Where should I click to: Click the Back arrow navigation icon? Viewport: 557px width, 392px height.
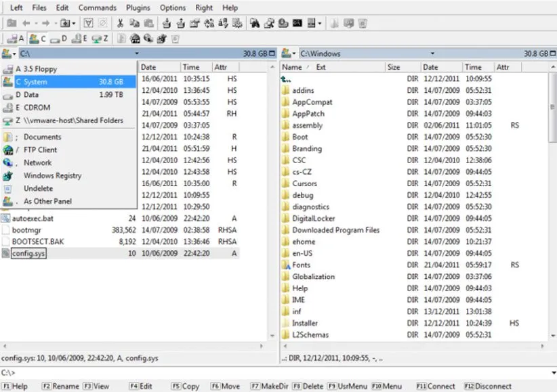[26, 23]
